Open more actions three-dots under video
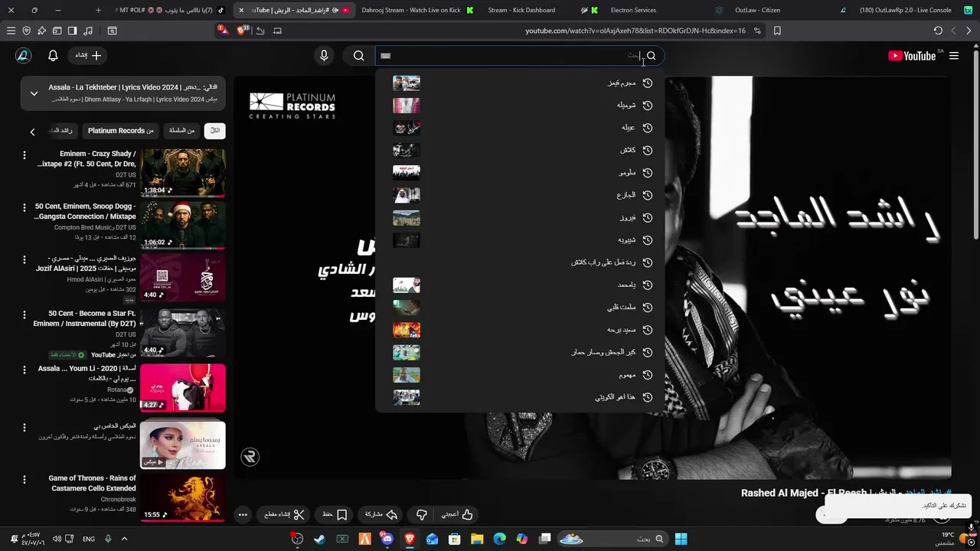This screenshot has width=980, height=551. pyautogui.click(x=243, y=515)
